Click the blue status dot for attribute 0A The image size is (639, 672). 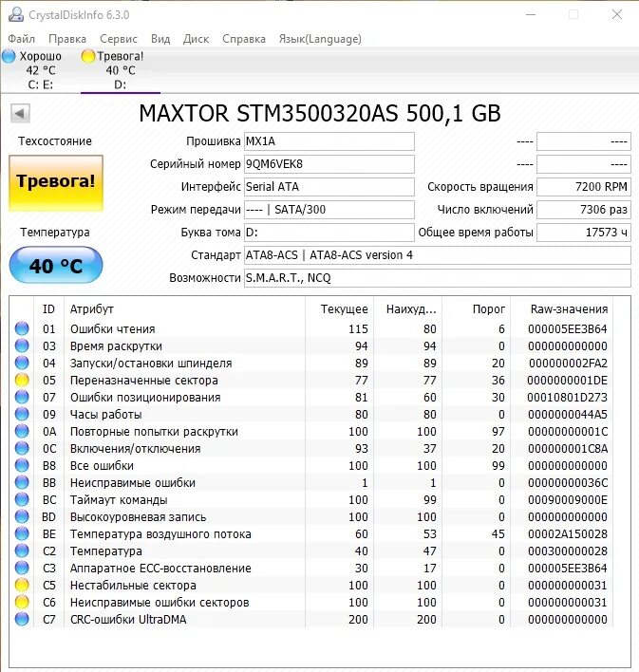coord(22,431)
